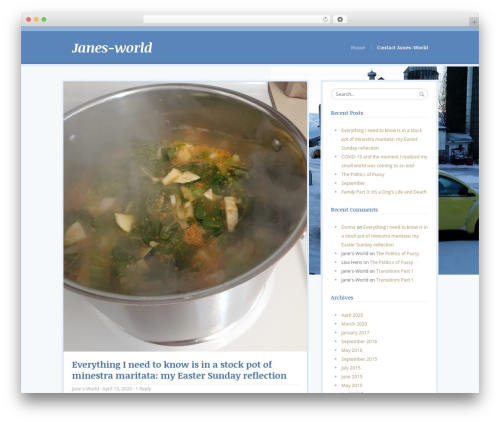Viewport: 500px width, 423px height.
Task: Open the September 2016 archive
Action: tap(359, 341)
